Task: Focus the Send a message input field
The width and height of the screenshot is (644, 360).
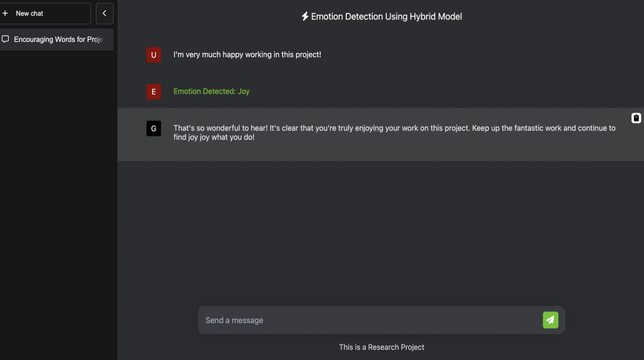Action: tap(368, 320)
